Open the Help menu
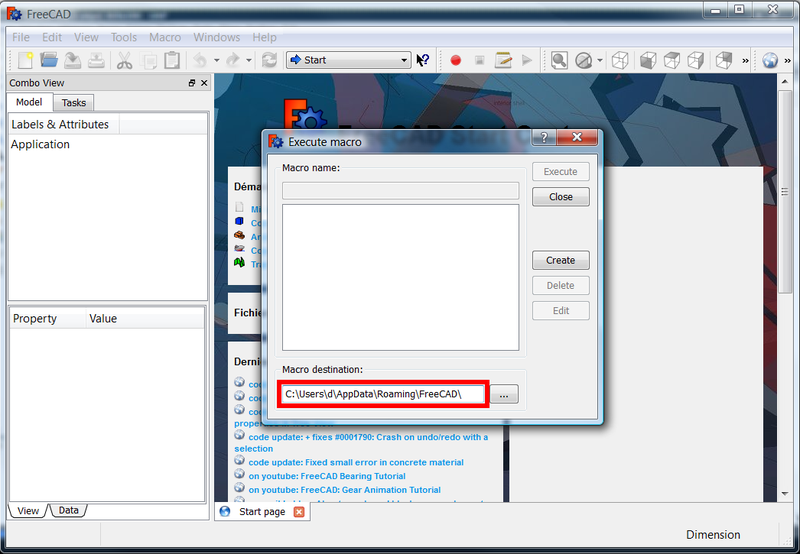800x554 pixels. [x=264, y=37]
